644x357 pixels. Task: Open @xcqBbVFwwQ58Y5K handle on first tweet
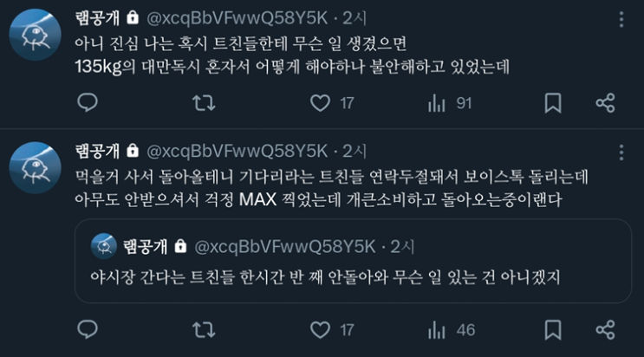click(x=237, y=18)
